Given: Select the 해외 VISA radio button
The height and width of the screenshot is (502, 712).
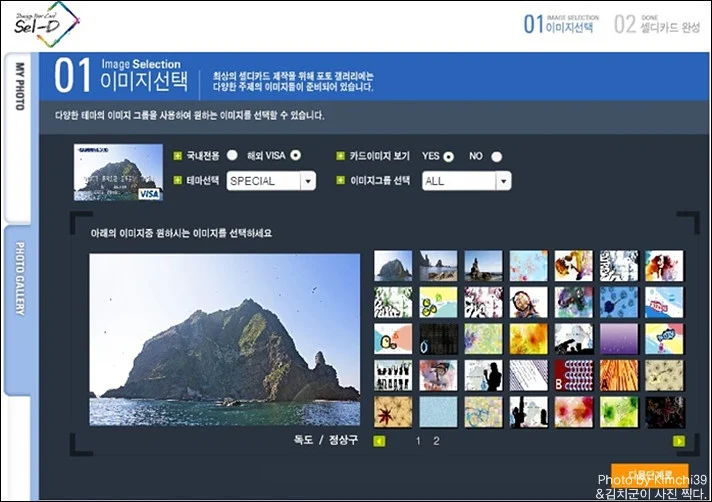Looking at the screenshot, I should pyautogui.click(x=296, y=156).
